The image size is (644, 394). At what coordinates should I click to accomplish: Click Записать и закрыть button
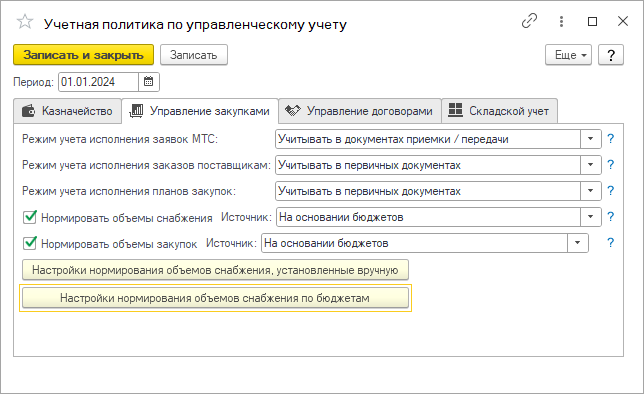(83, 55)
